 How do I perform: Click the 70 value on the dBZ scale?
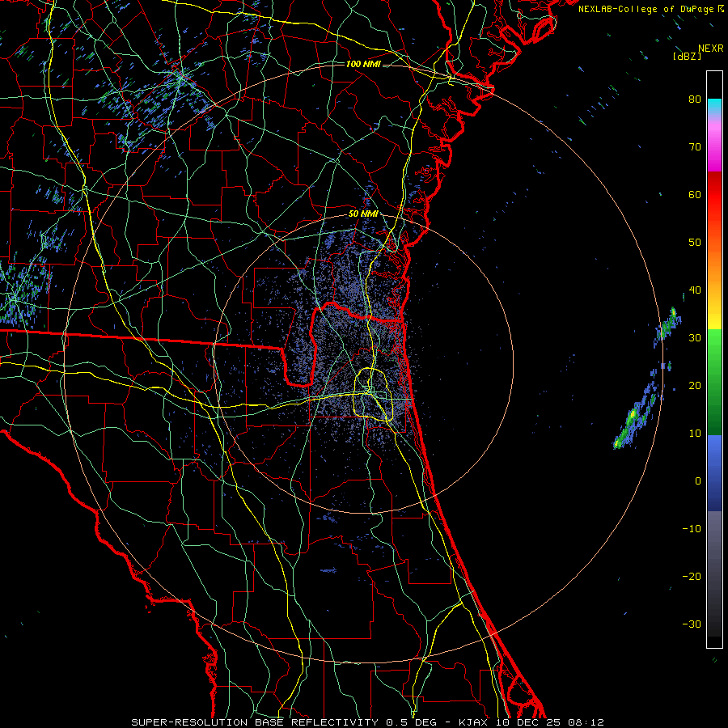[x=695, y=146]
